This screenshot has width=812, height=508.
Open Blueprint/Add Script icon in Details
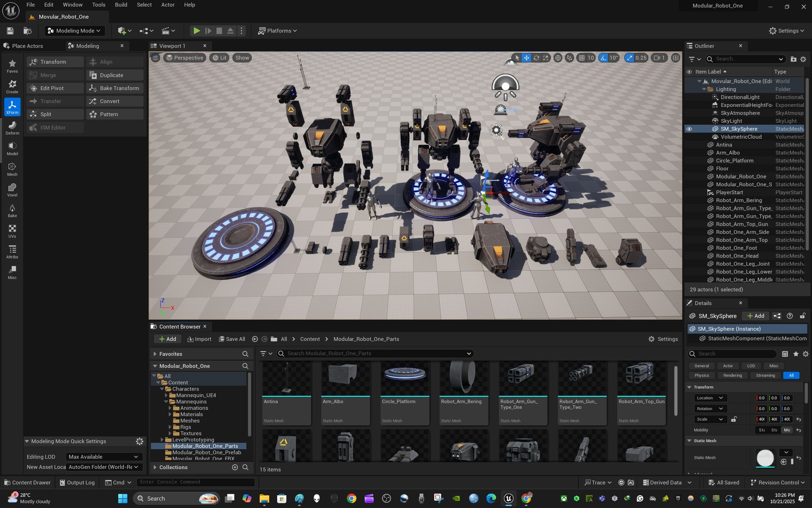click(x=777, y=316)
